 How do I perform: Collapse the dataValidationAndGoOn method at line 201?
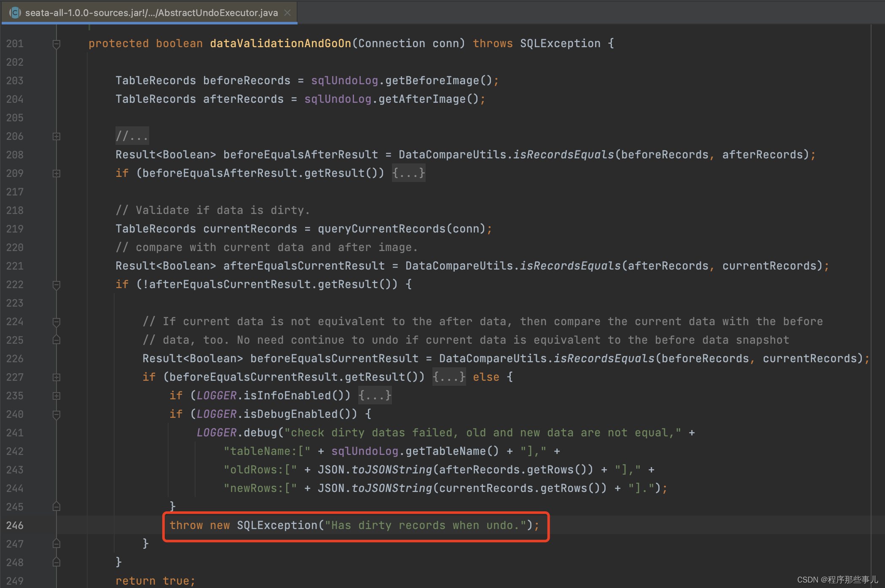pyautogui.click(x=56, y=44)
